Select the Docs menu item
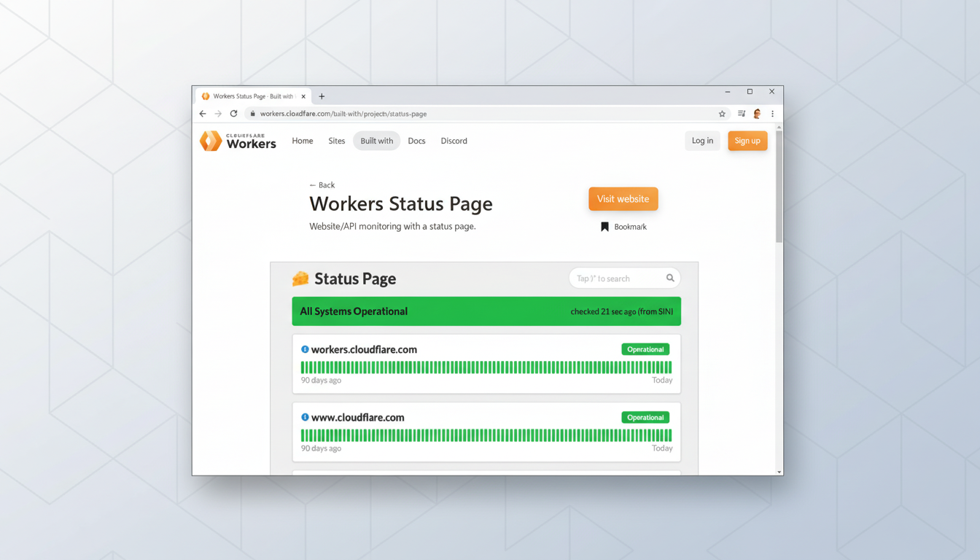 click(416, 141)
